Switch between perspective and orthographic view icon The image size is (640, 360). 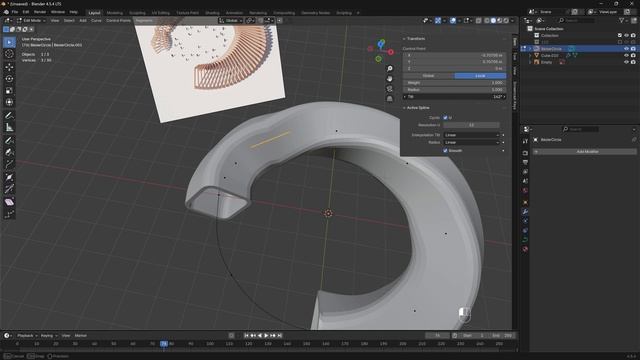390,98
